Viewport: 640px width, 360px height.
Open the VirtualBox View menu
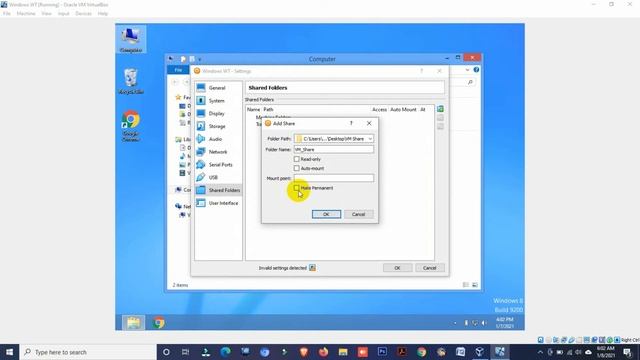(47, 13)
